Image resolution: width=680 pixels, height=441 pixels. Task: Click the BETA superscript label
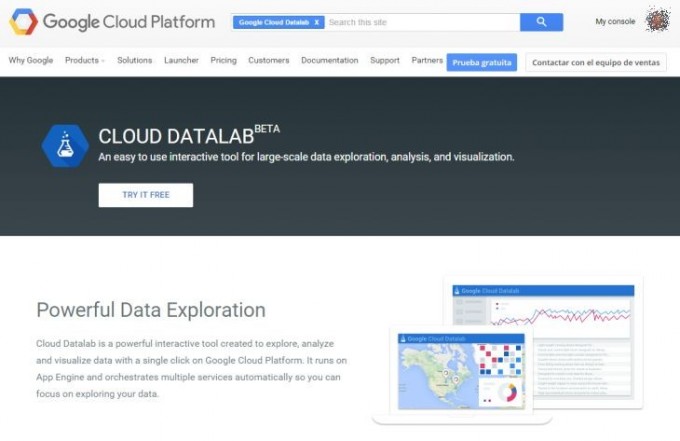(267, 129)
